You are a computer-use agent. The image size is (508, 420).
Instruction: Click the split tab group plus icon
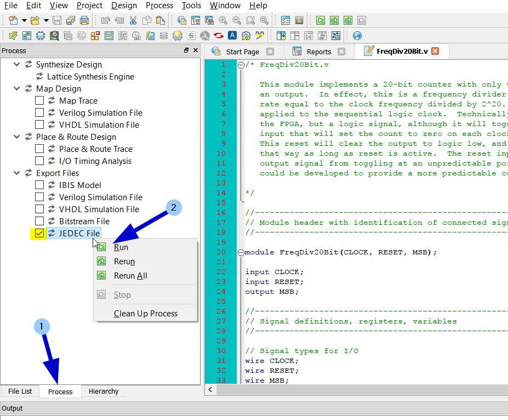[x=281, y=36]
